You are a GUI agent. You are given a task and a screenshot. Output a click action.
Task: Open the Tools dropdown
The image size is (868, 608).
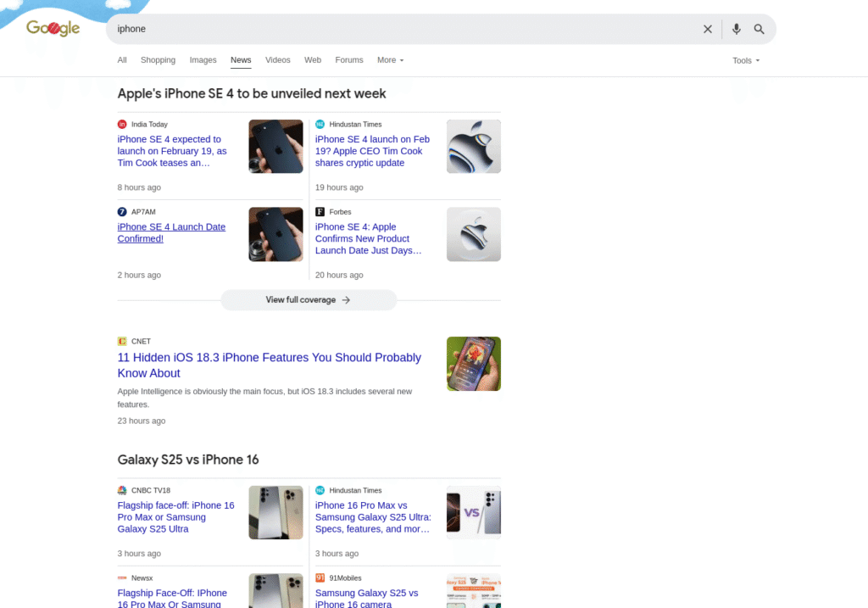pos(745,60)
